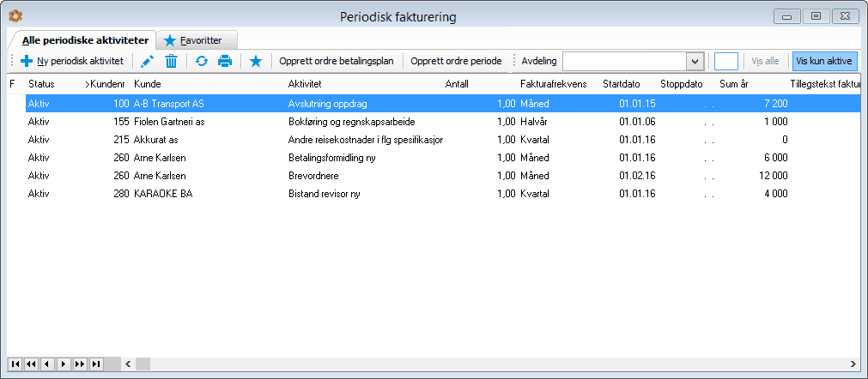Click the Betalingsformidling ny activity cell
The width and height of the screenshot is (868, 379).
(332, 158)
